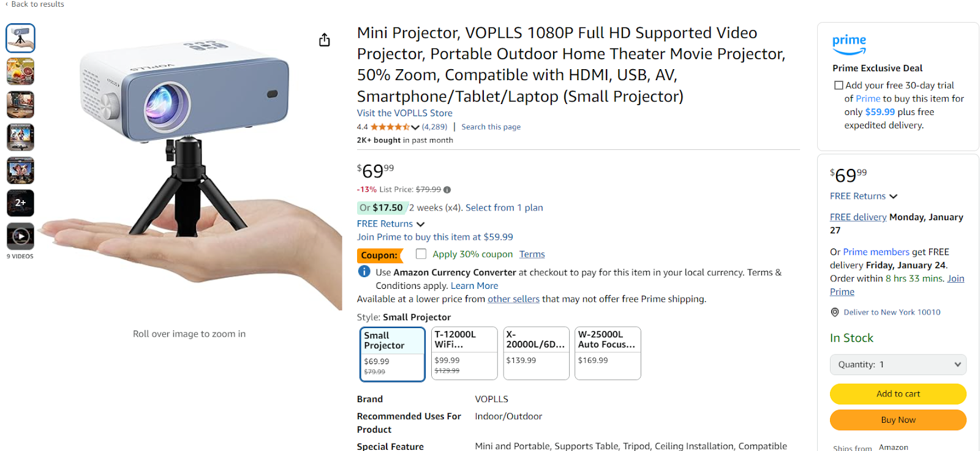Screen dimensions: 980x451
Task: Expand the star ratings breakdown arrow
Action: tap(415, 127)
